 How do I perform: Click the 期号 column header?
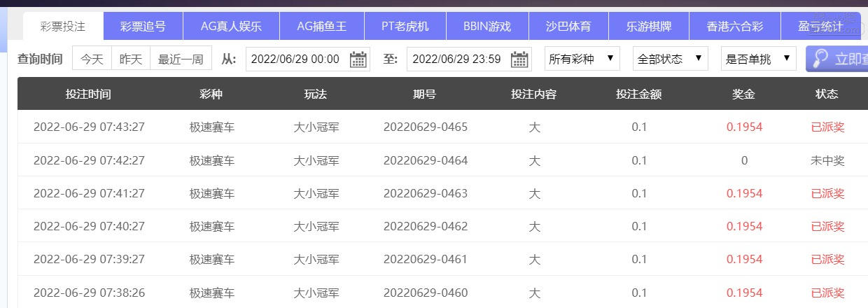pos(425,94)
